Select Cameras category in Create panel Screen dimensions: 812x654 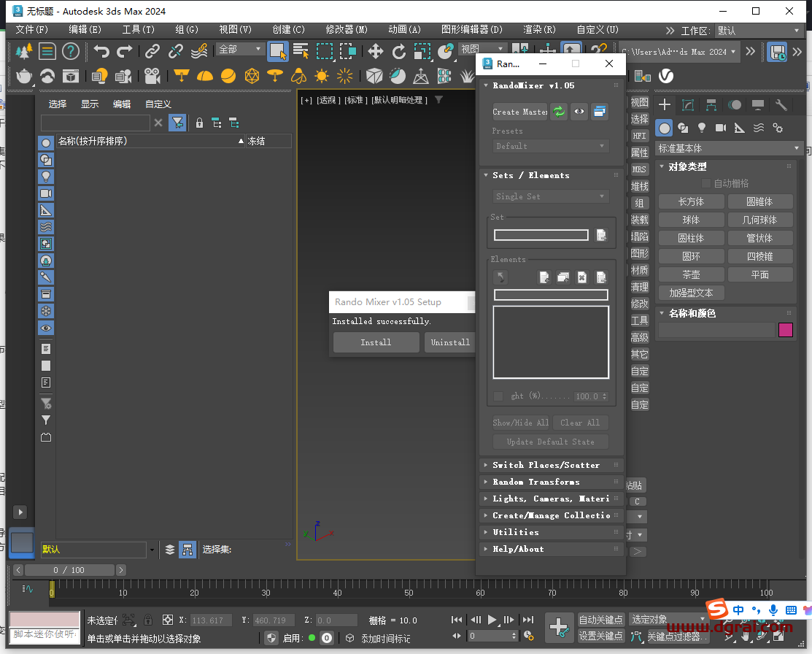(x=720, y=128)
